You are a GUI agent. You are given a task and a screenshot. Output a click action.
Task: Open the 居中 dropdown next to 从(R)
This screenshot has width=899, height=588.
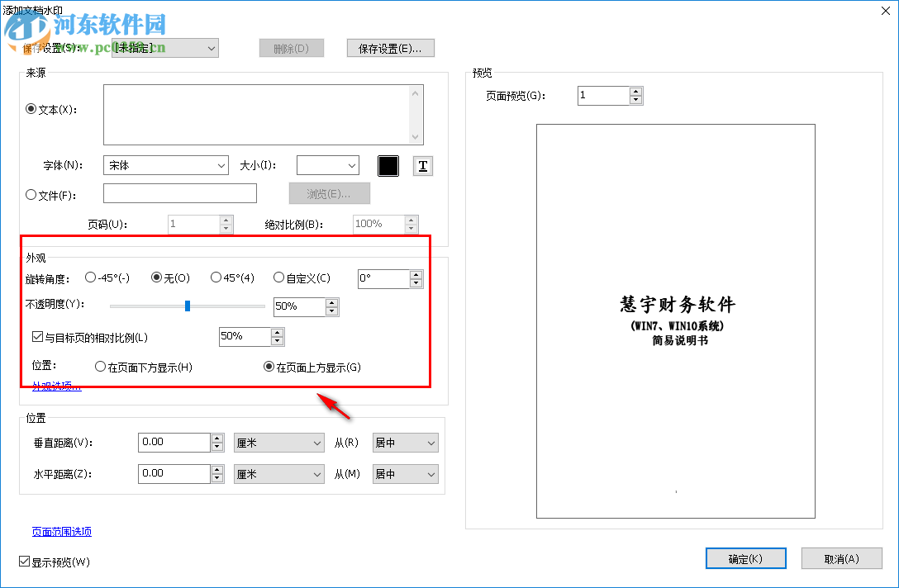tap(405, 442)
